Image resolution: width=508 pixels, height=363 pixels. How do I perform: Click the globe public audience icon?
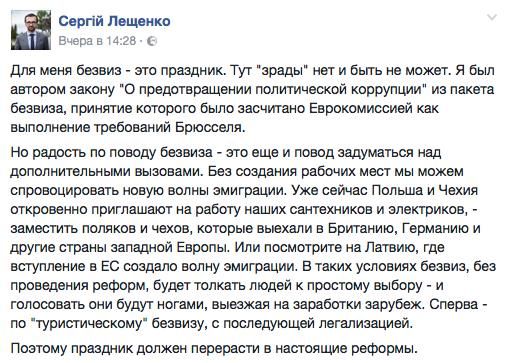tap(152, 41)
